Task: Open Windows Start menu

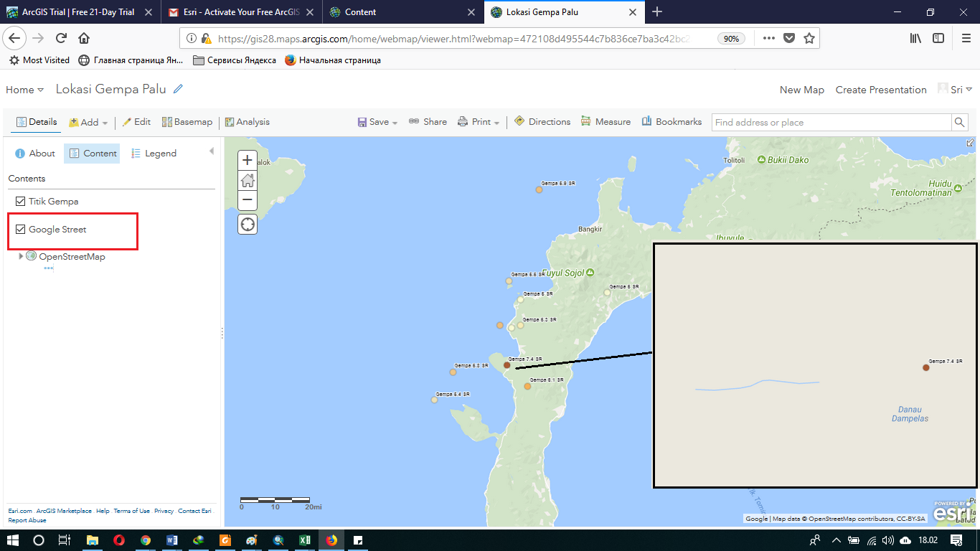Action: click(13, 540)
